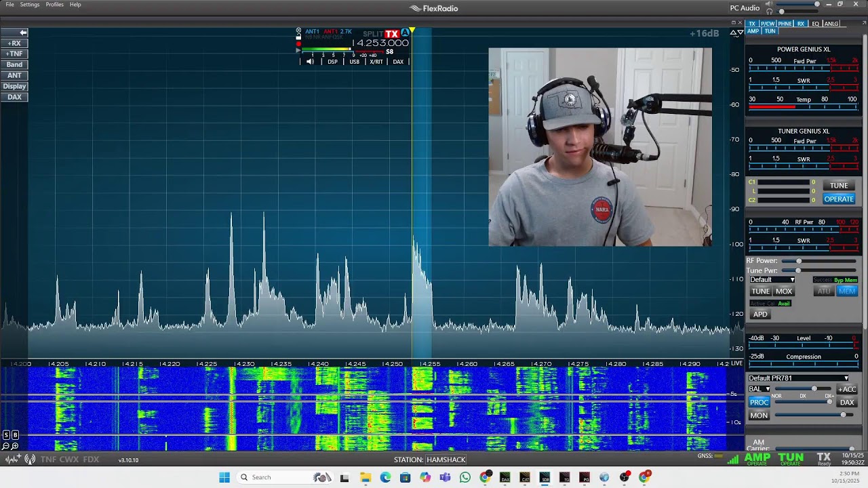This screenshot has height=488, width=868.
Task: Open the DAX app on taskbar
Action: 505,478
